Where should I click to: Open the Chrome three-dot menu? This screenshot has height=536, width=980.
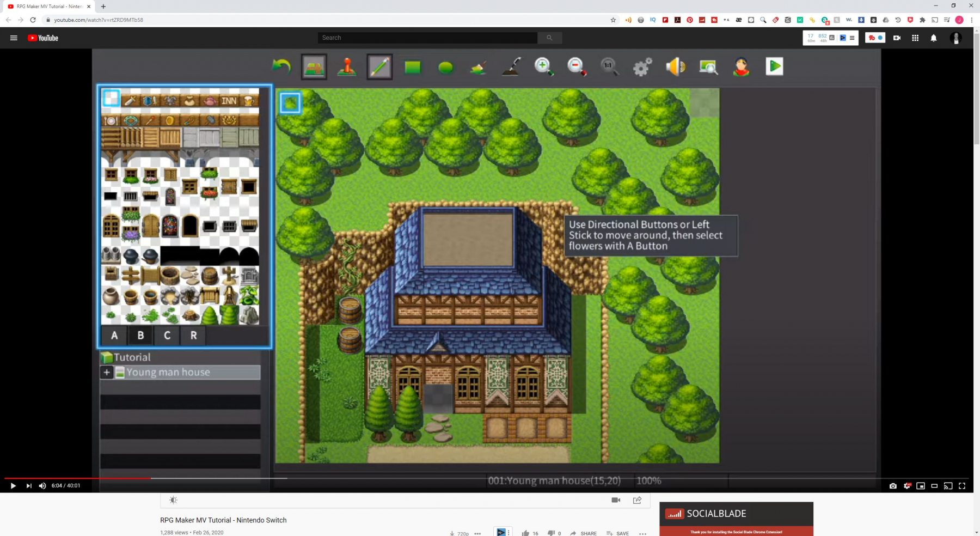pyautogui.click(x=971, y=20)
